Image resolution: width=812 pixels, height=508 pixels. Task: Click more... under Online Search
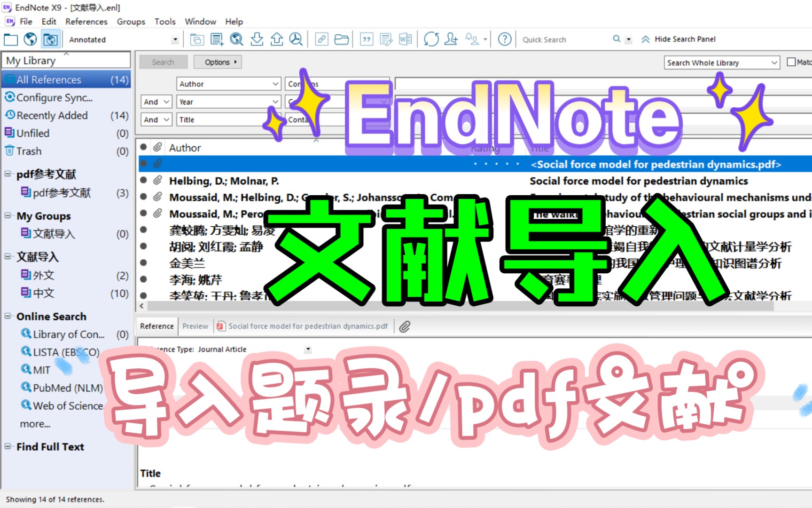pos(35,424)
